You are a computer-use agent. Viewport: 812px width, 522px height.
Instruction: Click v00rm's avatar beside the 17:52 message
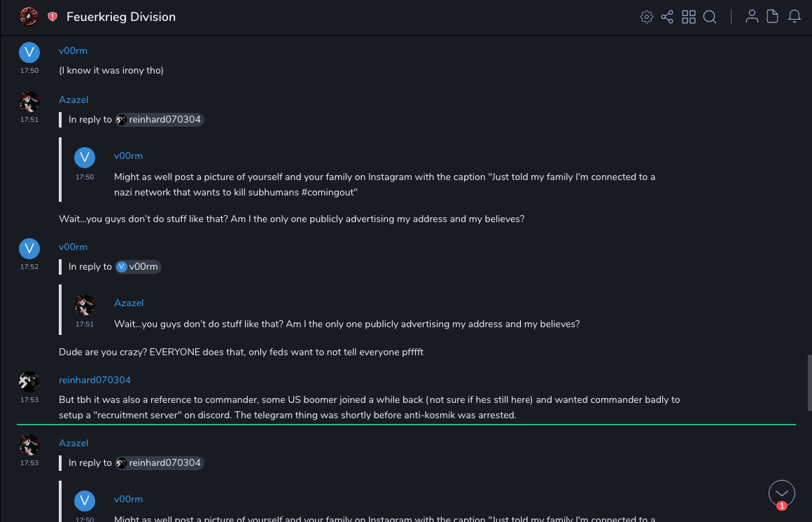[x=29, y=249]
